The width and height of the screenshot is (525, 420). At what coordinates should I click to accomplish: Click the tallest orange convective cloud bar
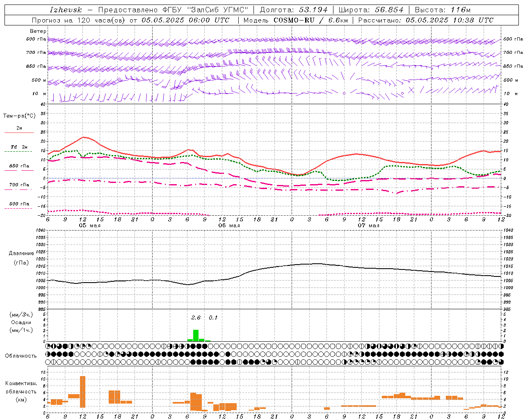point(82,392)
